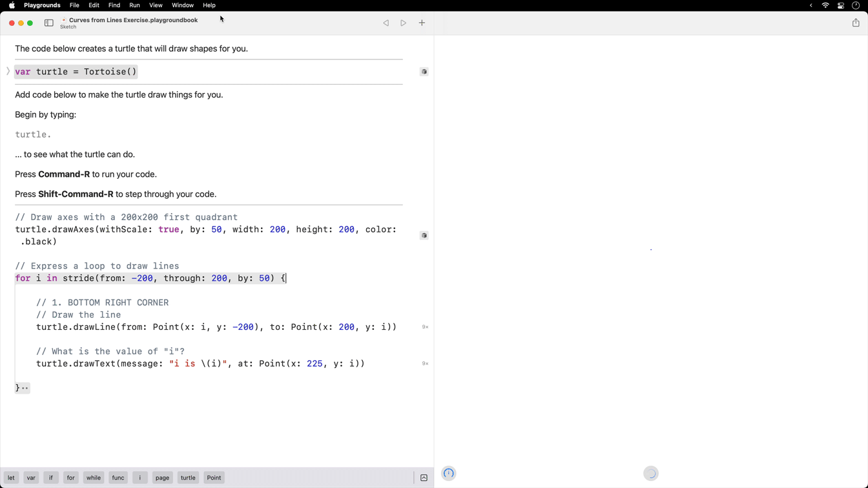Place the cursor in the stride loop line
Image resolution: width=868 pixels, height=488 pixels.
click(149, 278)
